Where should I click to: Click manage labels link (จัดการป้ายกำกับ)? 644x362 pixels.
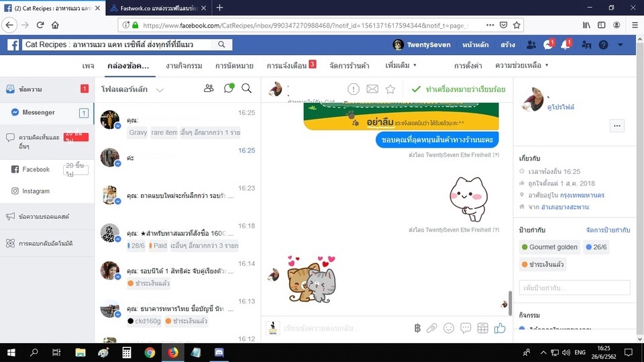click(x=608, y=230)
